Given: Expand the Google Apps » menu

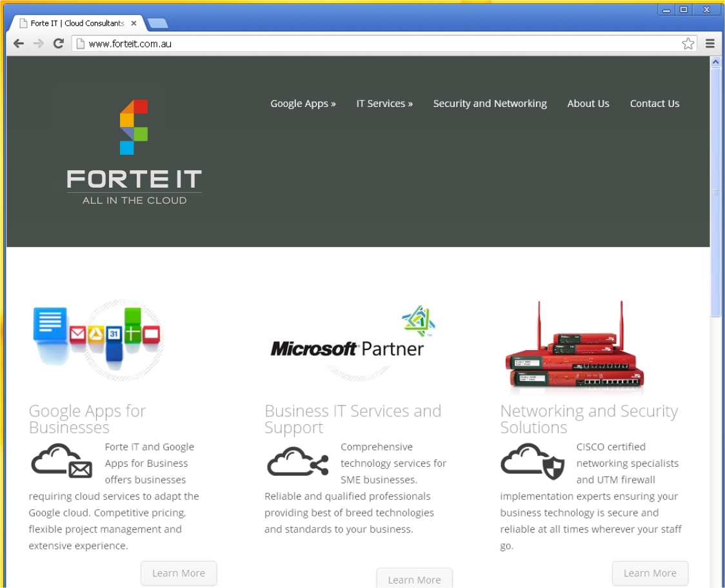Looking at the screenshot, I should (303, 104).
